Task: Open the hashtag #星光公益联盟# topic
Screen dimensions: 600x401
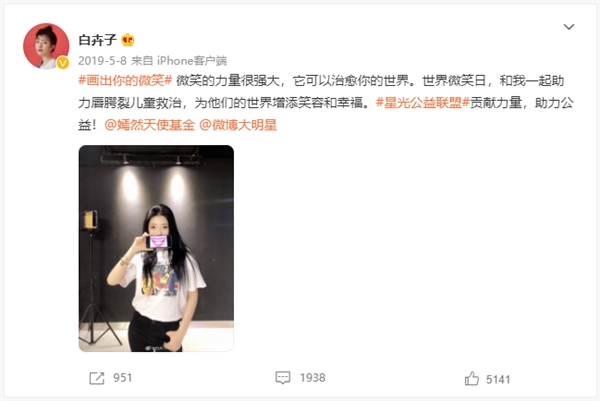Action: [422, 103]
